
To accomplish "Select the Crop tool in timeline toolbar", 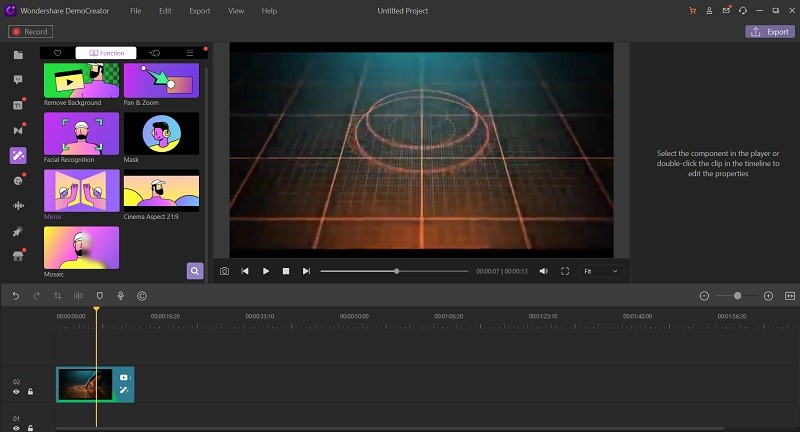I will [x=57, y=296].
